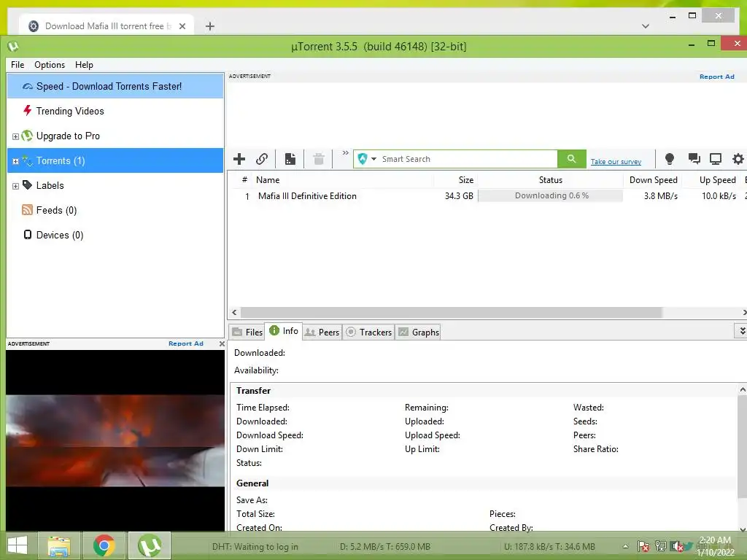The height and width of the screenshot is (560, 747).
Task: Sort by Up Speed column header
Action: tap(712, 180)
